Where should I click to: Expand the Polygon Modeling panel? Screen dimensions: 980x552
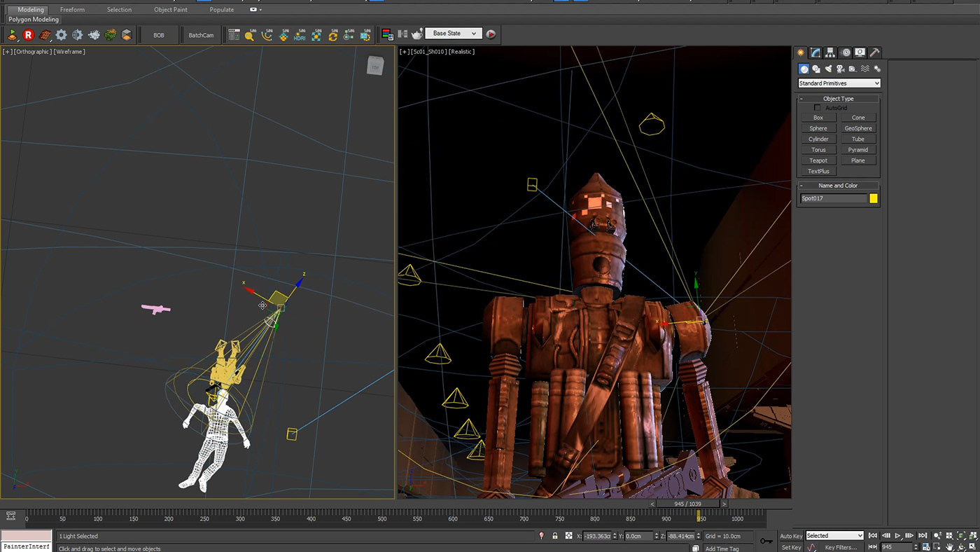pos(34,20)
